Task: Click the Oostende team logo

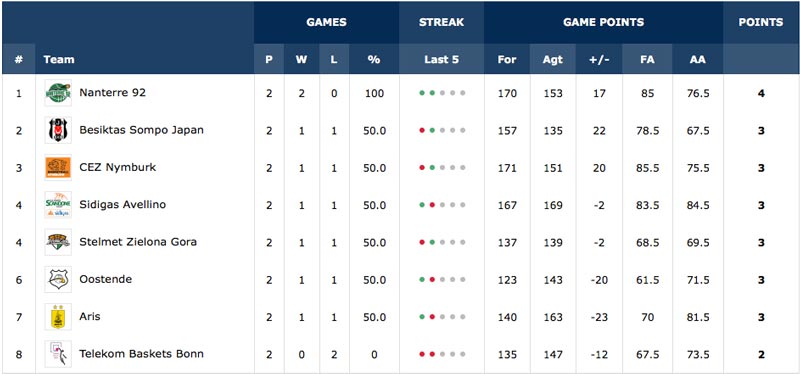Action: pos(58,279)
